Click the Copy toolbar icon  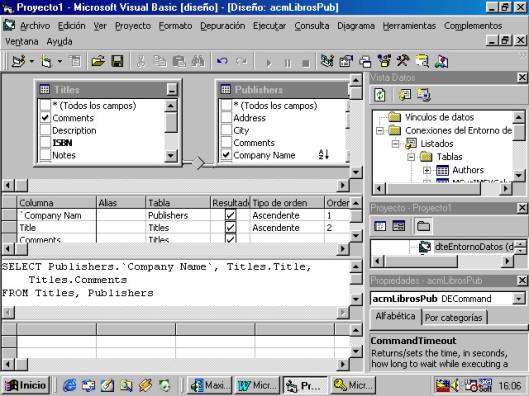[x=160, y=61]
